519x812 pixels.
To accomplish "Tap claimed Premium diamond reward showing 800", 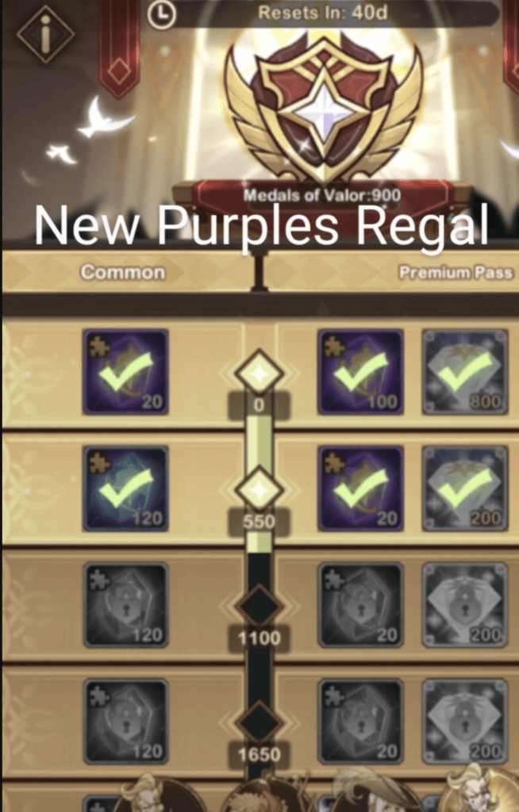I will [464, 372].
